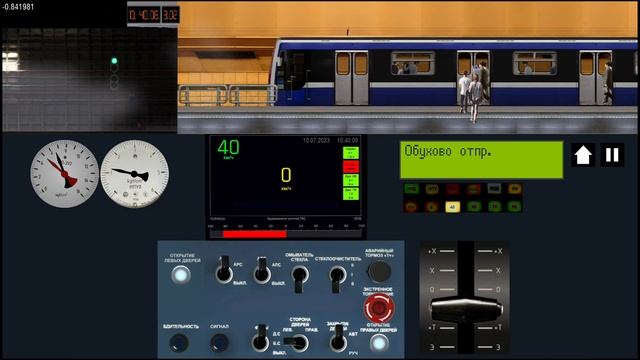The width and height of the screenshot is (640, 360).
Task: Click the РУЧ label under door-closing switch
Action: 353,353
